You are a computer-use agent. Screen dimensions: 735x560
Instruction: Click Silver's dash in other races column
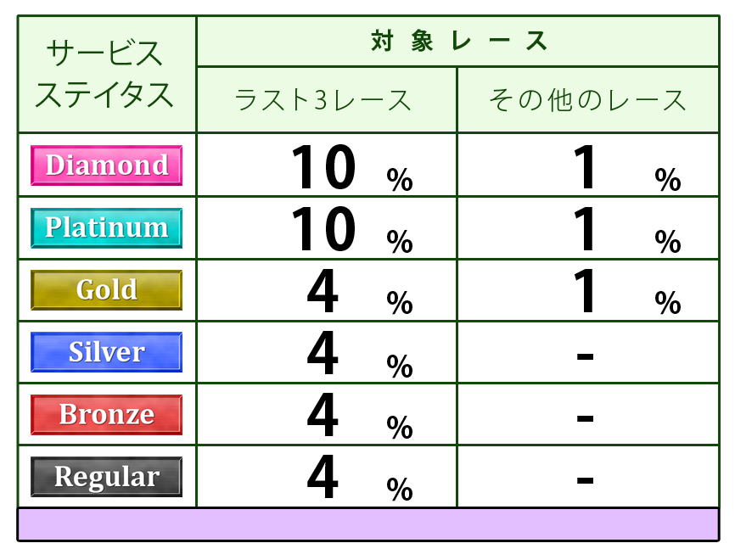click(x=585, y=354)
